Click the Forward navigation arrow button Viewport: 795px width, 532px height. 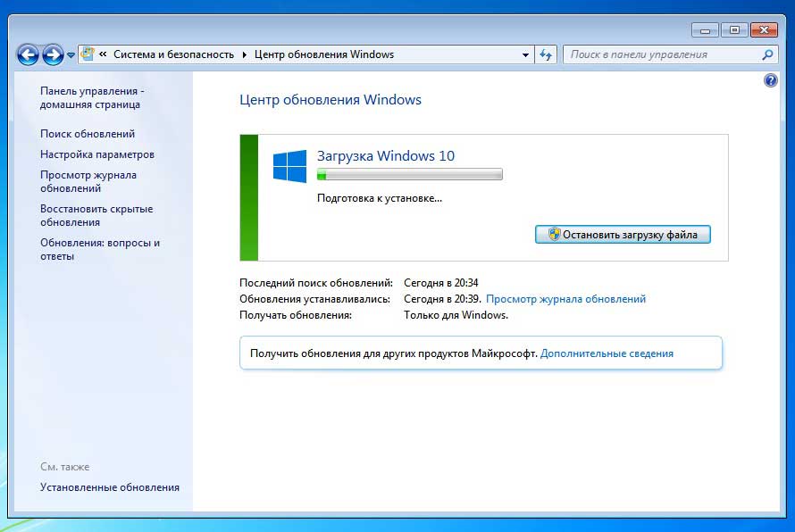(x=53, y=54)
